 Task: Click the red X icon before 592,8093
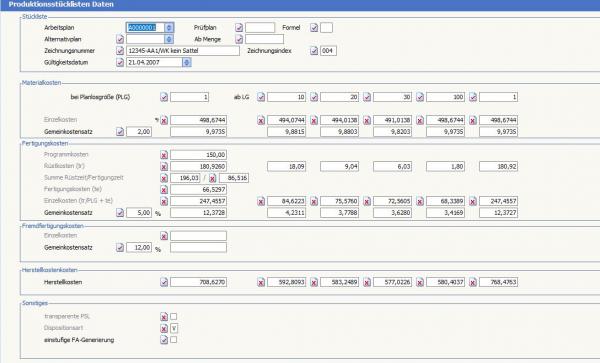pos(261,282)
